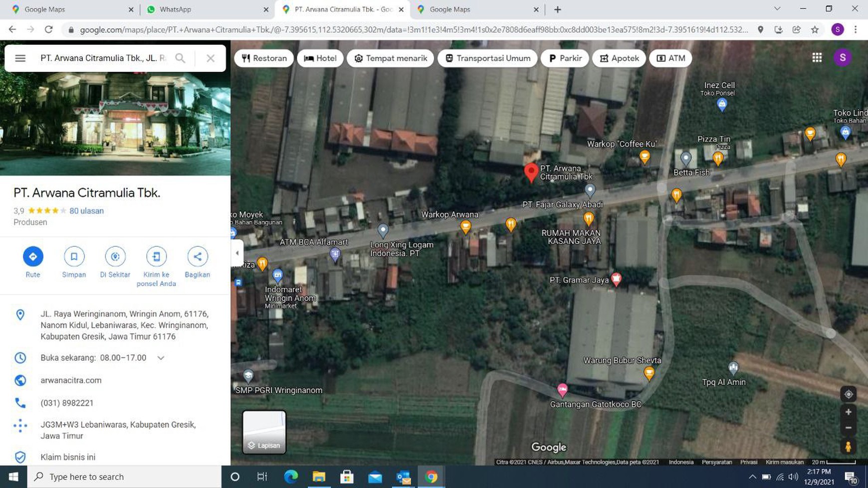Viewport: 868px width, 488px height.
Task: Select the Hotel category chip
Action: click(320, 58)
